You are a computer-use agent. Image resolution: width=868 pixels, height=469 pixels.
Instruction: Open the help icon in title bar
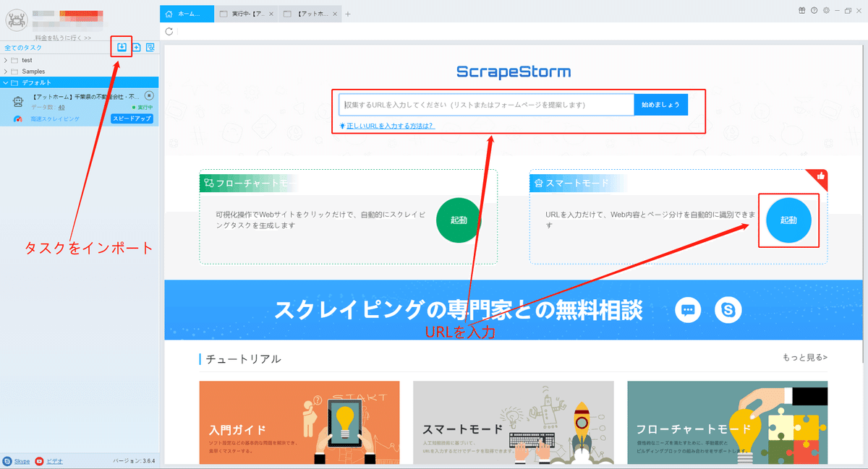(814, 11)
